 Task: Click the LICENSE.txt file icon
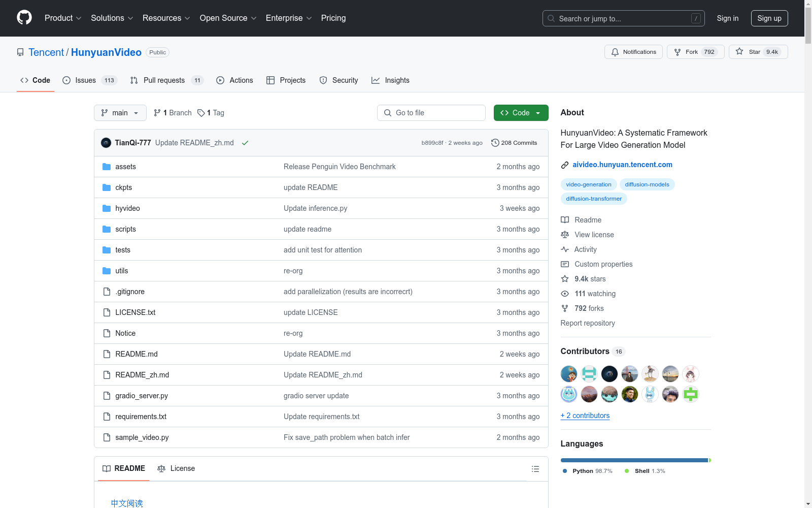pos(107,312)
